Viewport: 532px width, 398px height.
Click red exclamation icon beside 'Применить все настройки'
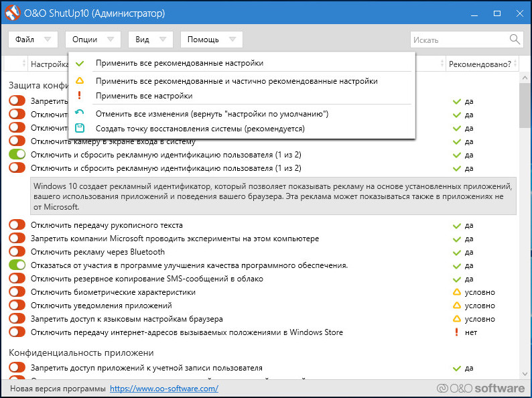(x=79, y=95)
